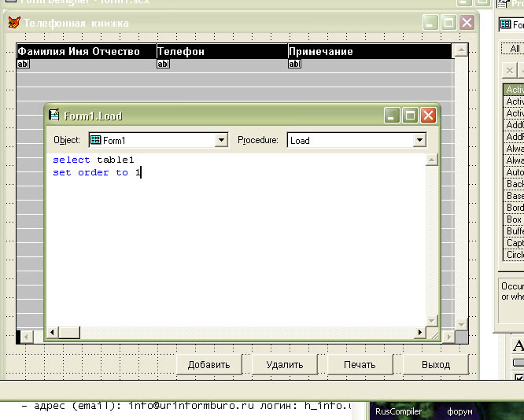Viewport: 524px width, 420px height.
Task: Select the Label (A) tool in controls toolbar
Action: (x=518, y=346)
